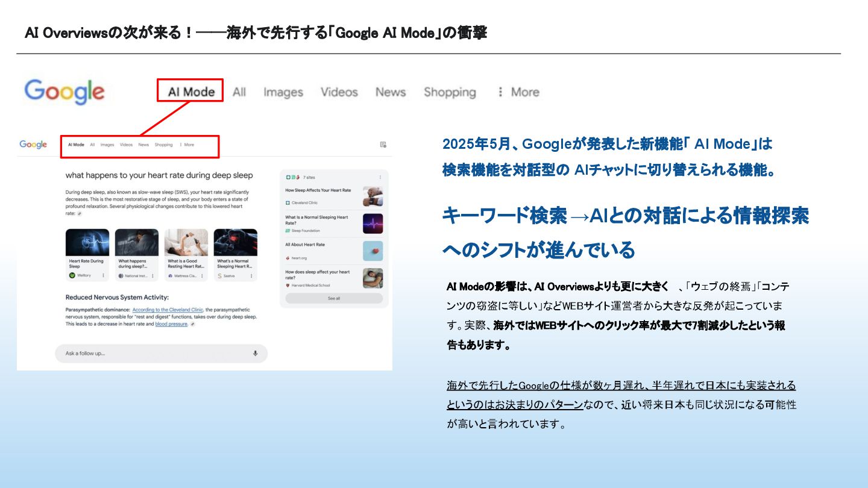868x488 pixels.
Task: Click the Saatva source favicon
Action: 220,276
